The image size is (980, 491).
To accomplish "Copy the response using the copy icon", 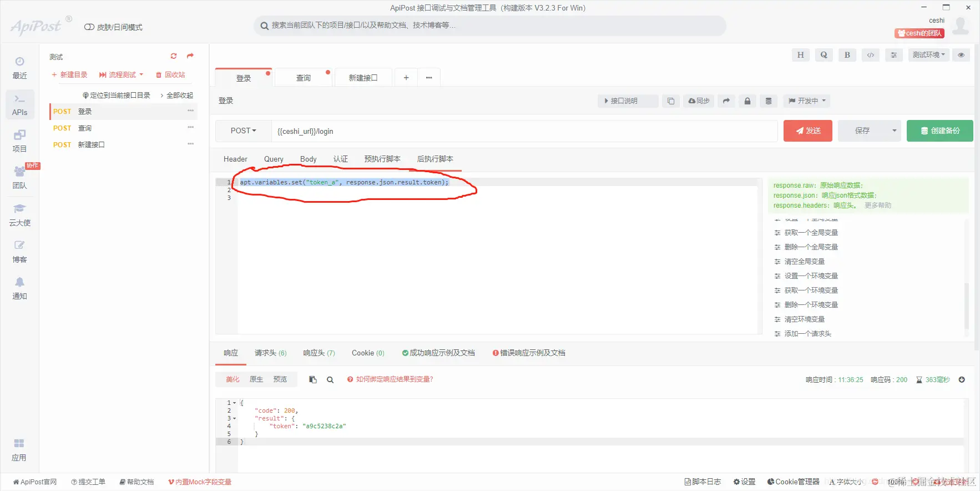I will pyautogui.click(x=313, y=380).
